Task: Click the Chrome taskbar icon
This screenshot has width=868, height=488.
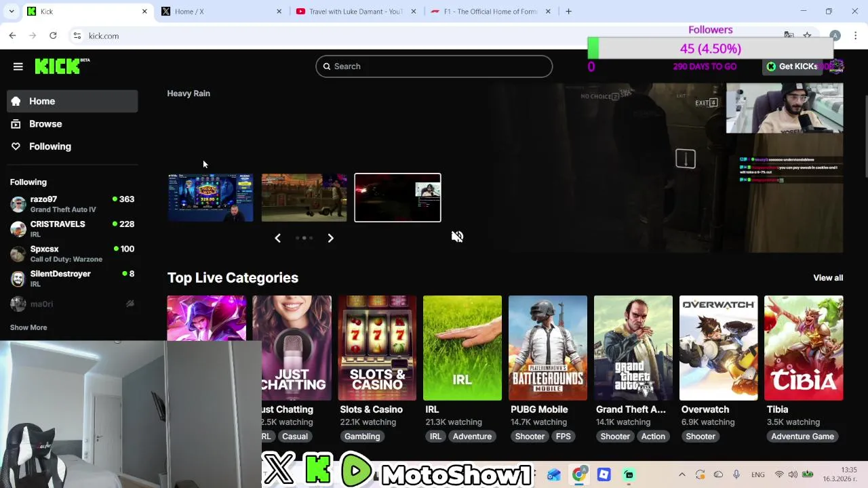Action: tap(578, 474)
